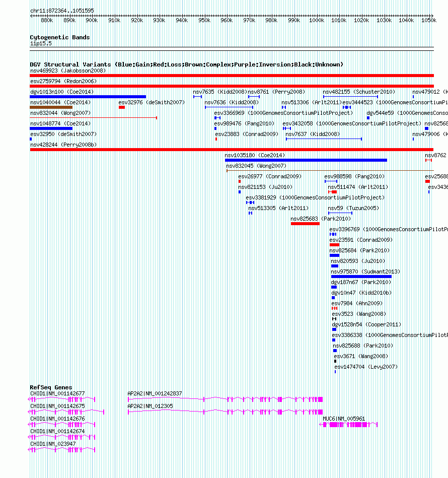Viewport: 448px width, 478px height.
Task: Click nsv825688 (Park2010) label
Action: pos(363,346)
